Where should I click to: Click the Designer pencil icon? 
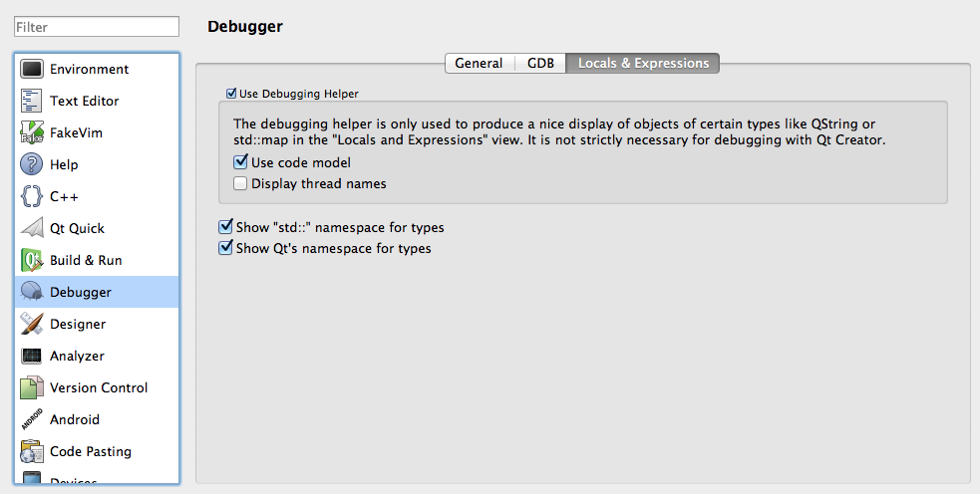click(x=32, y=324)
